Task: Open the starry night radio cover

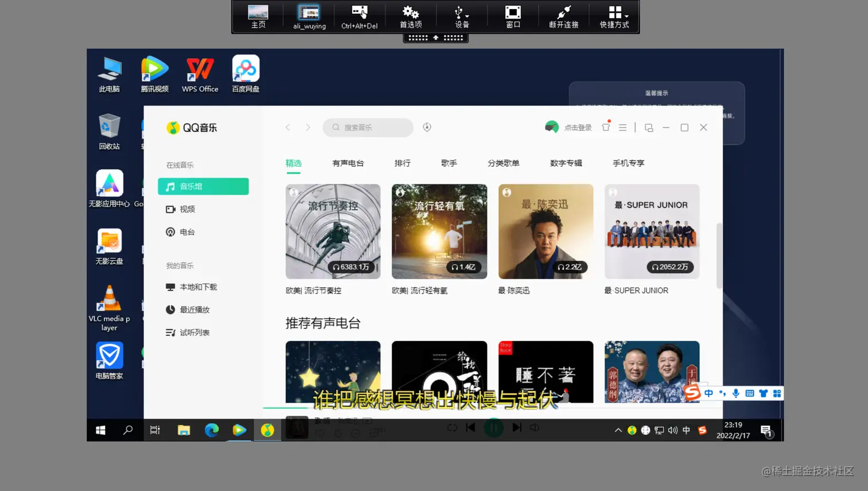Action: tap(333, 372)
